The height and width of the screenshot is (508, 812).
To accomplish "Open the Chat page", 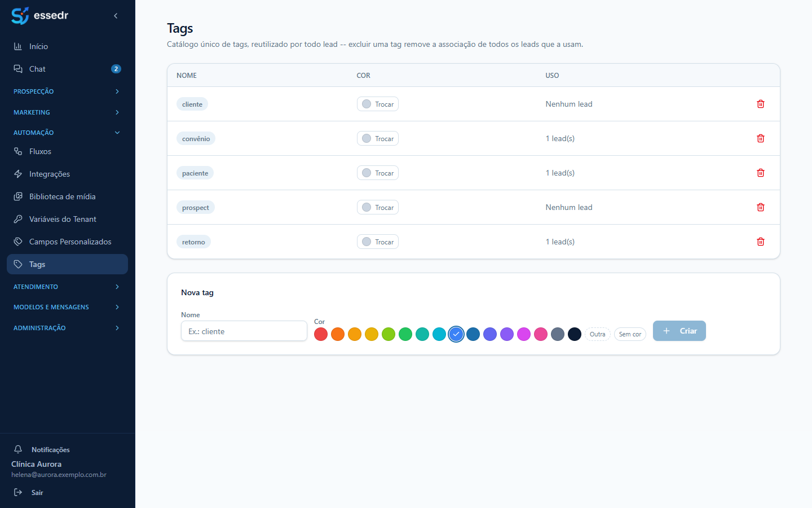I will [67, 69].
